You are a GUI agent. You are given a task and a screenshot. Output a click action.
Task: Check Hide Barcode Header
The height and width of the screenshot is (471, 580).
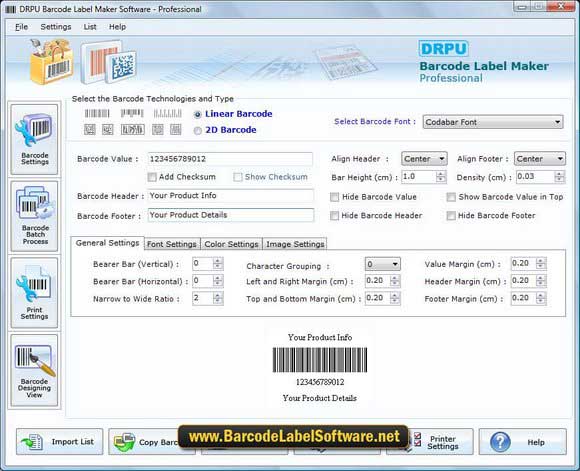[x=334, y=216]
